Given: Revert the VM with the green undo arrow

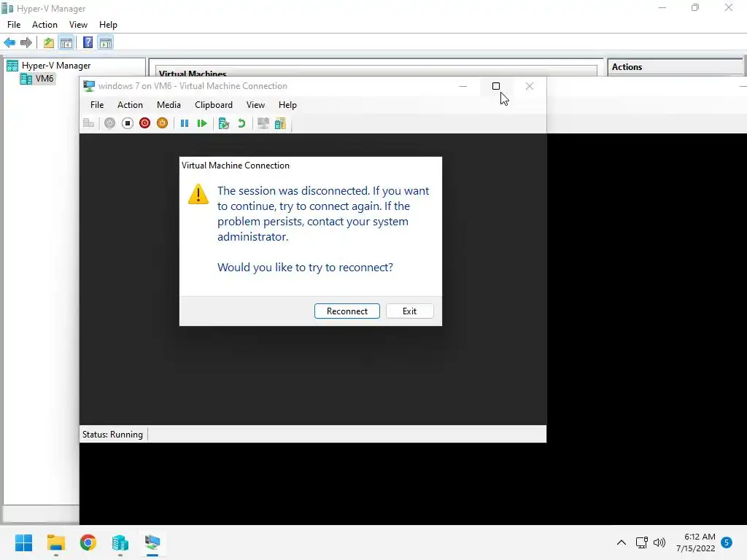Looking at the screenshot, I should 241,123.
